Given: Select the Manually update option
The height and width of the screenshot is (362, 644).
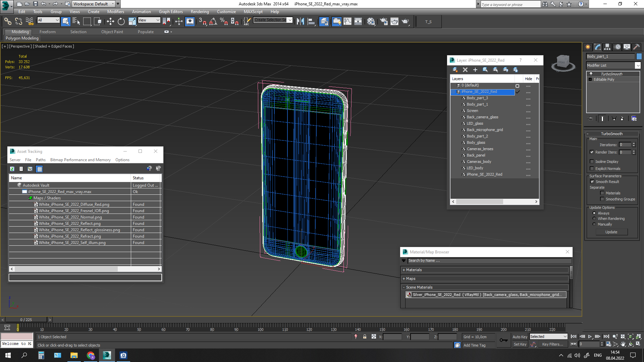Looking at the screenshot, I should pos(594,224).
